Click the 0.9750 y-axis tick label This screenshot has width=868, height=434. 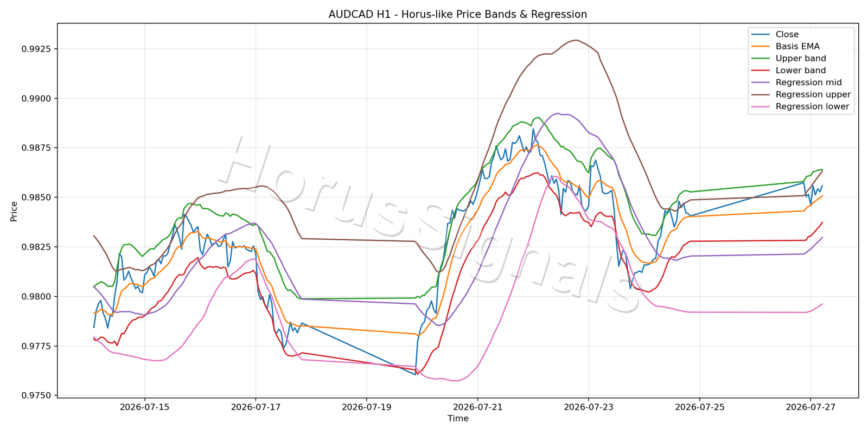click(x=36, y=395)
